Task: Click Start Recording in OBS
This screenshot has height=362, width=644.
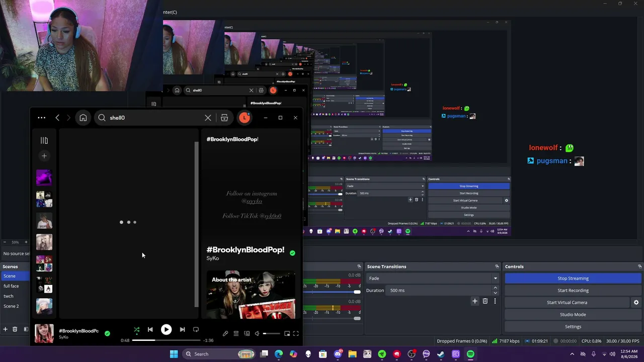Action: coord(573,291)
